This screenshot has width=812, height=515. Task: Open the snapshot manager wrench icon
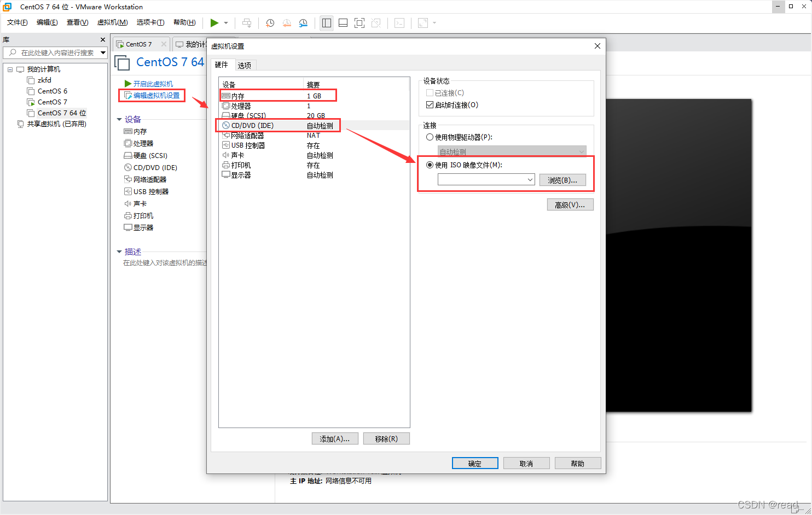point(303,23)
